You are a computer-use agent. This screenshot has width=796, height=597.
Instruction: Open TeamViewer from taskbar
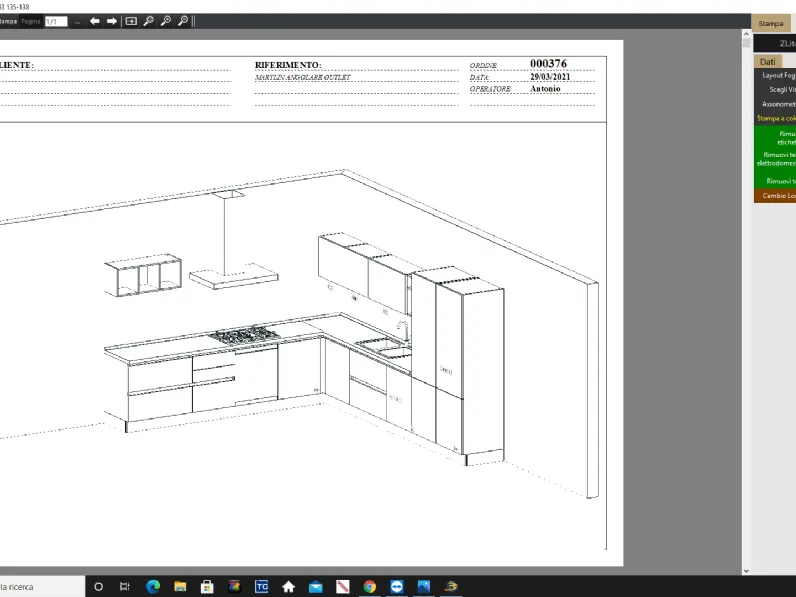(x=396, y=587)
